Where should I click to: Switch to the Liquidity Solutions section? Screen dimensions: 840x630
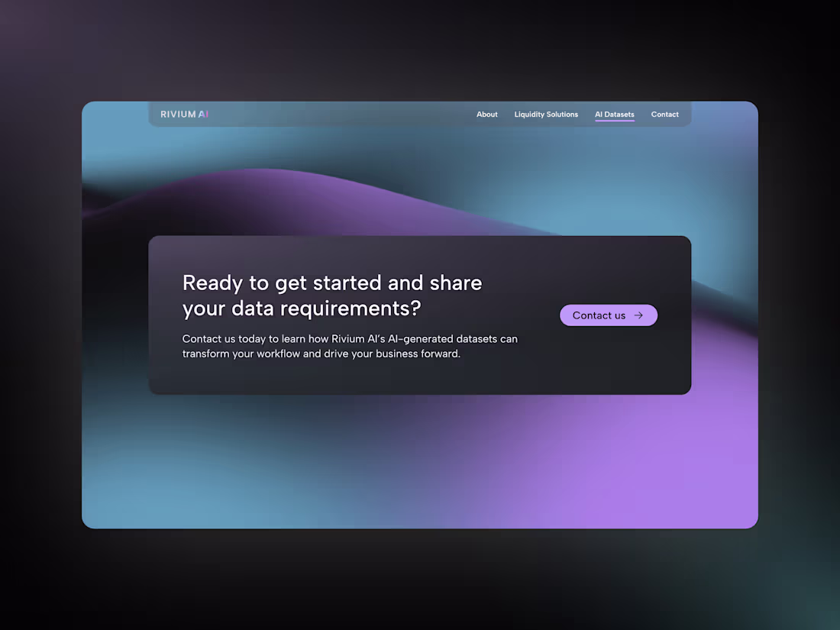(x=546, y=114)
